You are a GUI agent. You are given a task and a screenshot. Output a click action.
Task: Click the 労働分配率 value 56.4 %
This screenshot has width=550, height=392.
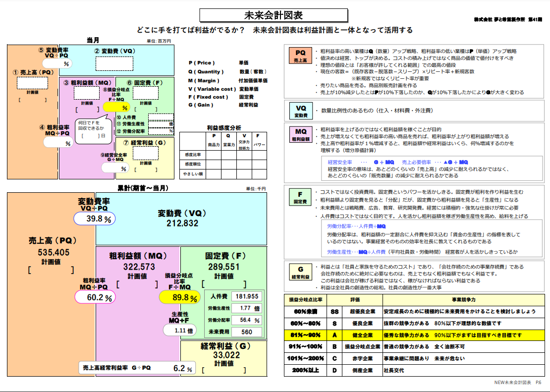tap(247, 320)
